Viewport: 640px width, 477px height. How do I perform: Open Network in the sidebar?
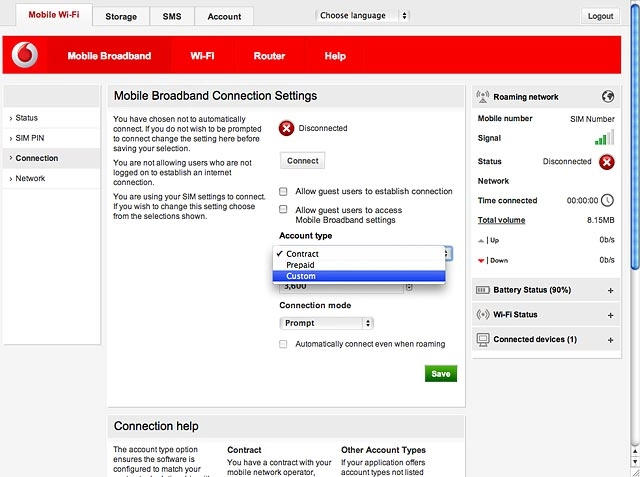click(x=51, y=178)
